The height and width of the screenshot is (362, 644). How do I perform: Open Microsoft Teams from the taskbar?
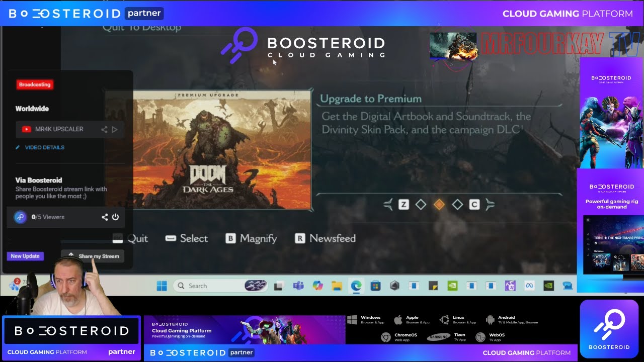298,286
